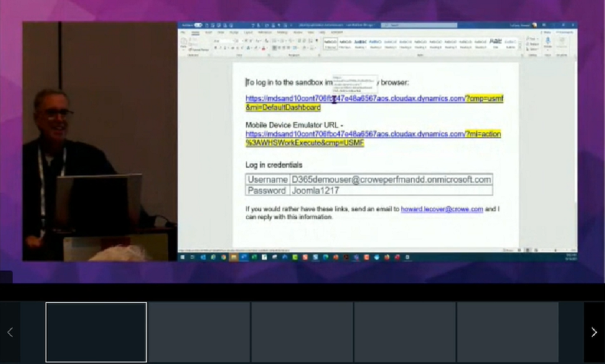Turn on the AutoSave toggle

coord(197,25)
